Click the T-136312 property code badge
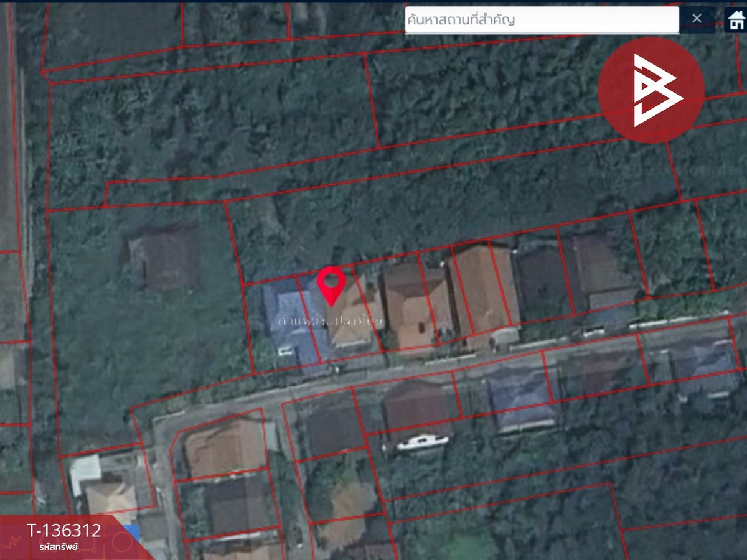The width and height of the screenshot is (747, 560). [x=63, y=530]
